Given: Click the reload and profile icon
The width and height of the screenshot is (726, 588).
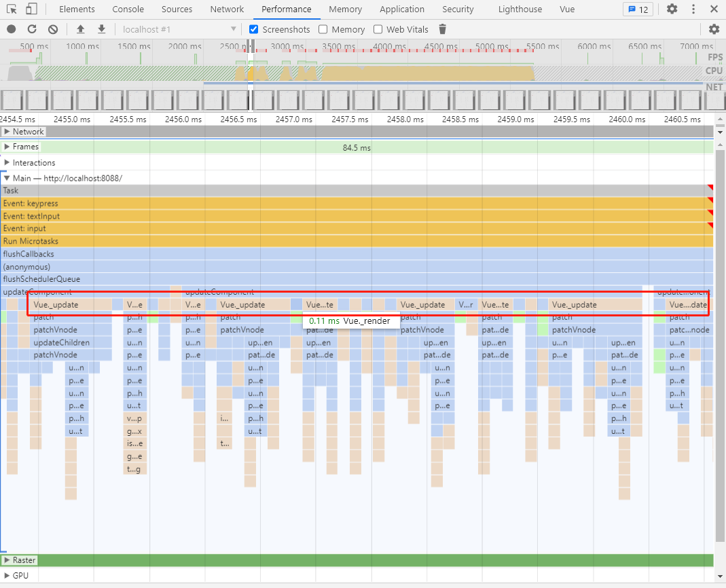Looking at the screenshot, I should pyautogui.click(x=32, y=29).
